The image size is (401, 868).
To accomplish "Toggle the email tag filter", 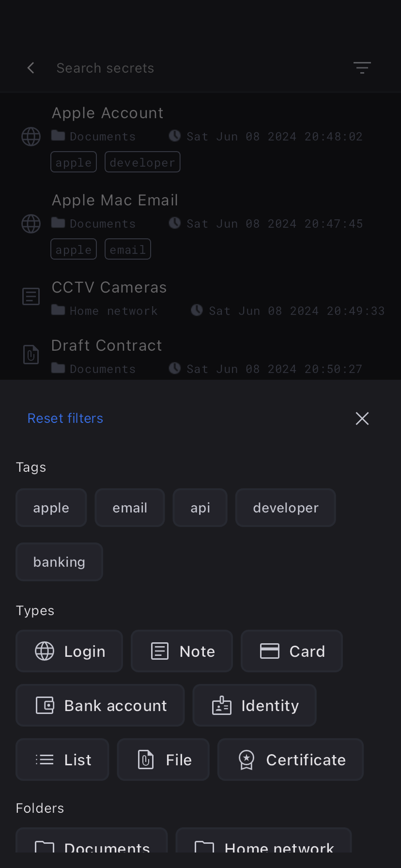I will pos(130,508).
